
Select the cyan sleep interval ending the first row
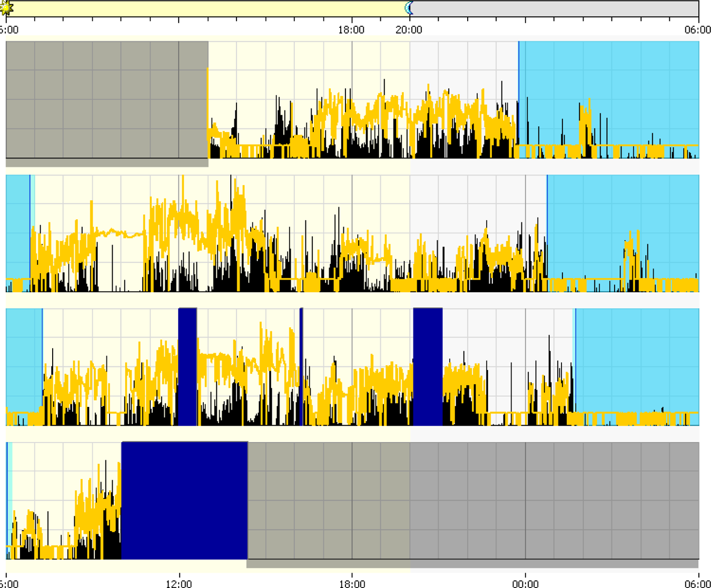click(x=609, y=100)
